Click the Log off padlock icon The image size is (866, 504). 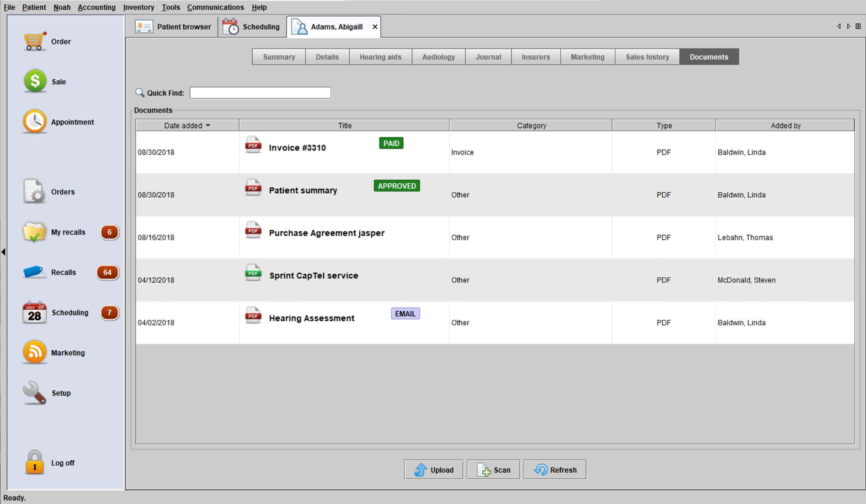click(x=34, y=463)
